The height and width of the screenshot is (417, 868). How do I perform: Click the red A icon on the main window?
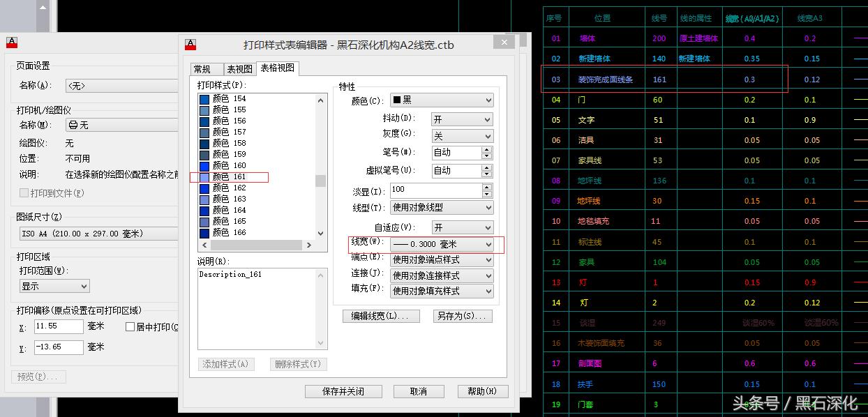[x=11, y=42]
